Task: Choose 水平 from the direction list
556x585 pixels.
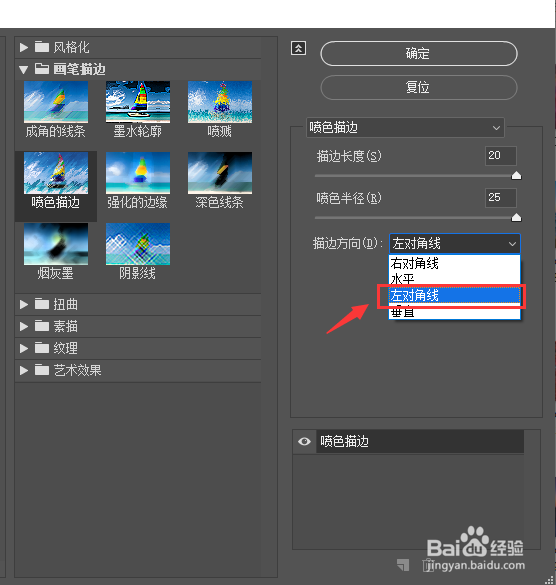Action: point(455,279)
